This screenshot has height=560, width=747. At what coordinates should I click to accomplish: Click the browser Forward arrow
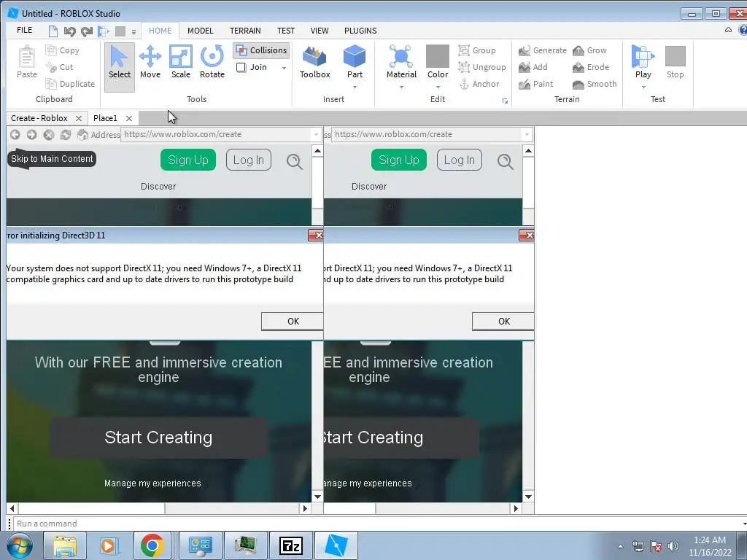click(31, 135)
